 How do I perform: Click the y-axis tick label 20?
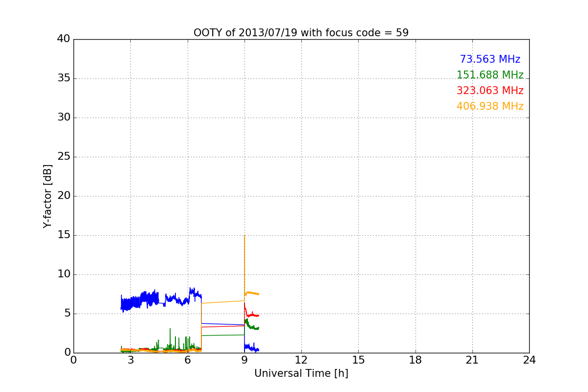pos(64,196)
